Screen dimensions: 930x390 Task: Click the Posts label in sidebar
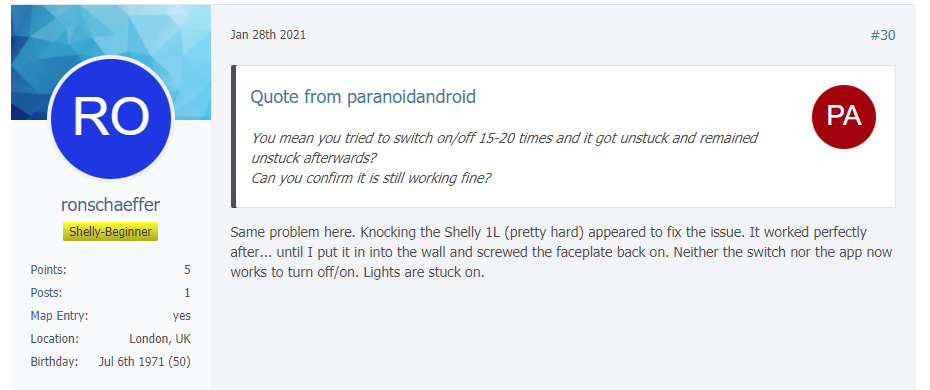tap(46, 293)
